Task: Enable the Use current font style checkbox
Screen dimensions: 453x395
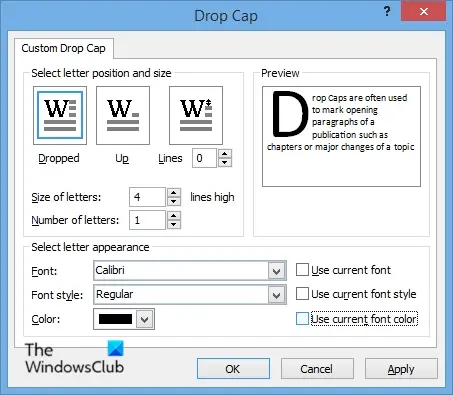Action: point(302,294)
